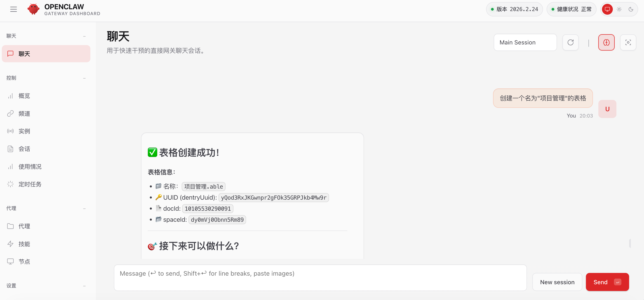Open 定时任务 scheduled tasks
The image size is (644, 300).
click(x=30, y=184)
